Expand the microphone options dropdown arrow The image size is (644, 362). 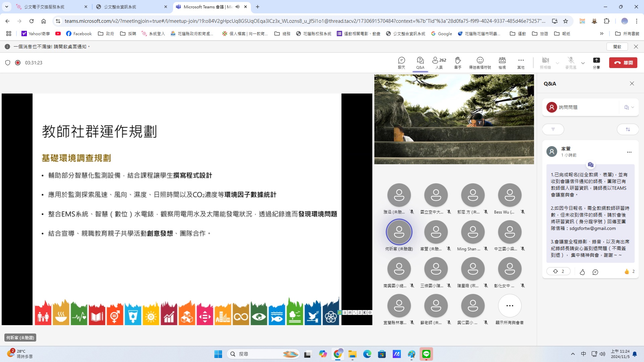coord(583,63)
